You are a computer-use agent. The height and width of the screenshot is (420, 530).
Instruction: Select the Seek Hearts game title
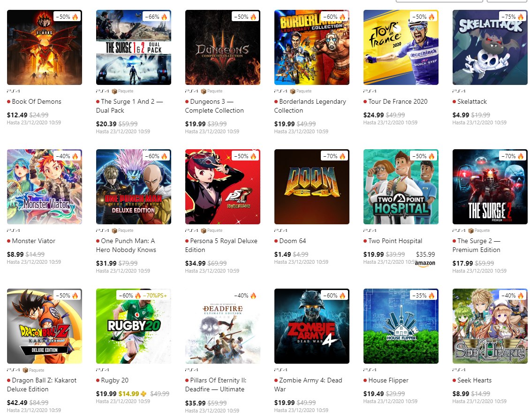(474, 380)
